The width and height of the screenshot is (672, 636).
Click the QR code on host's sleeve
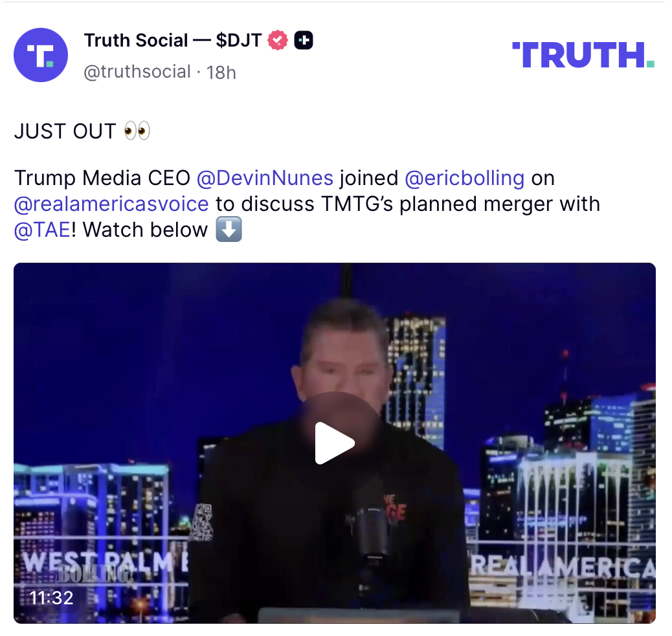click(x=201, y=521)
